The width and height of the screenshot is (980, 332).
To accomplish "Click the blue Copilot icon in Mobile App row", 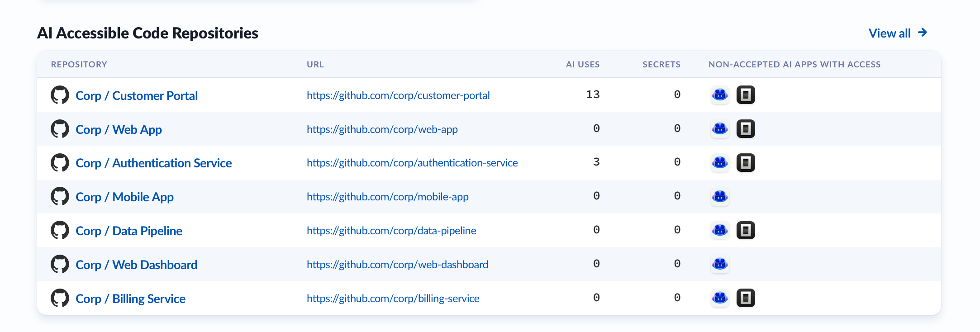I will (720, 197).
